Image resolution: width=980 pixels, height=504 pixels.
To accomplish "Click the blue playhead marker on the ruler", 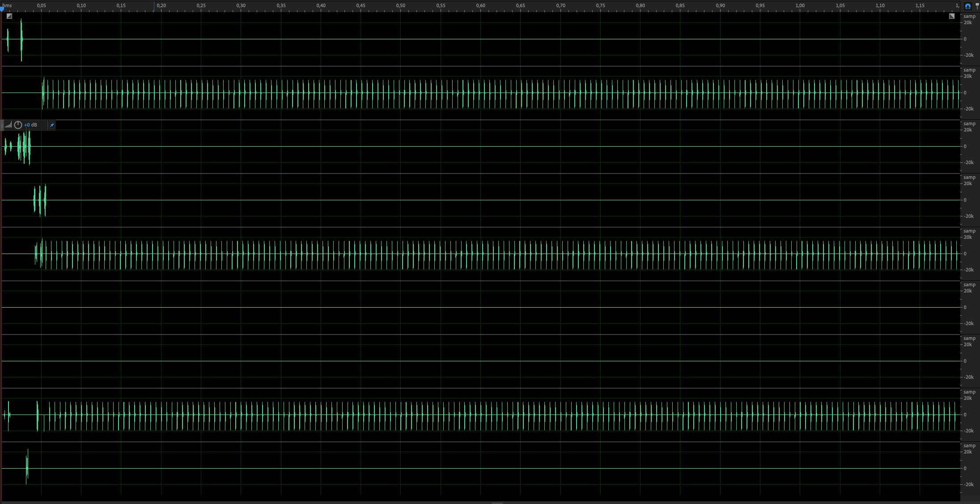I will point(2,8).
